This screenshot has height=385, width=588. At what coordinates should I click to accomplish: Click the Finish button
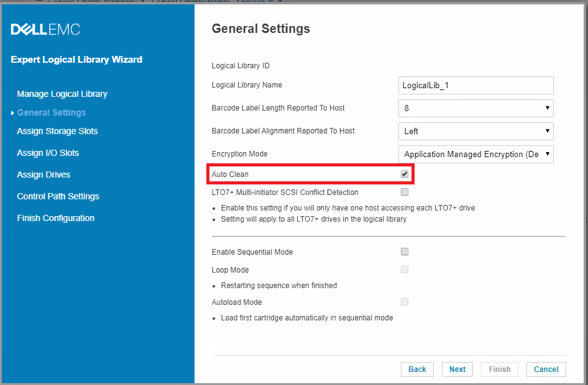click(x=500, y=369)
